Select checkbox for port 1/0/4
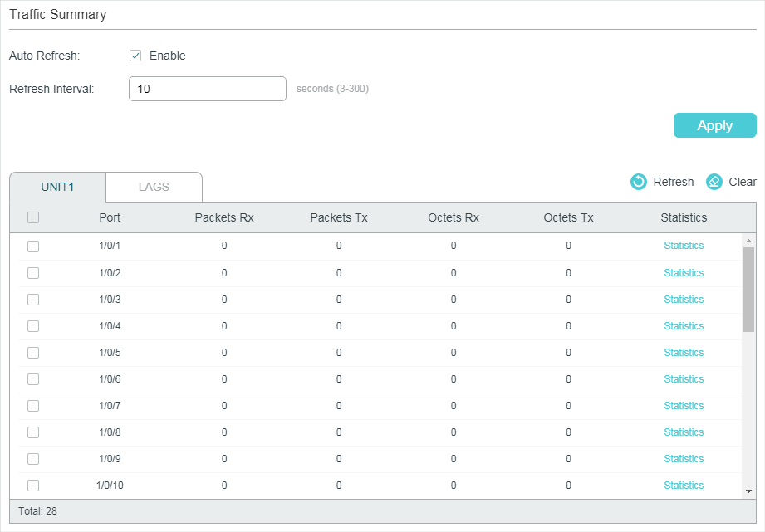 [33, 326]
